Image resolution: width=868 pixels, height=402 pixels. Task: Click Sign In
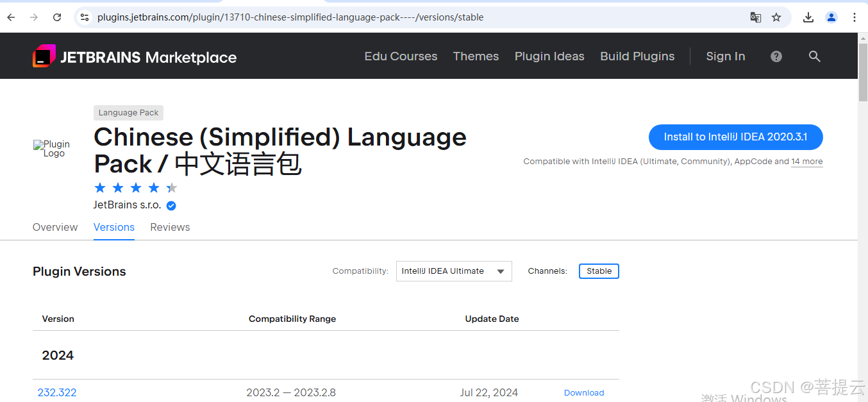coord(726,56)
